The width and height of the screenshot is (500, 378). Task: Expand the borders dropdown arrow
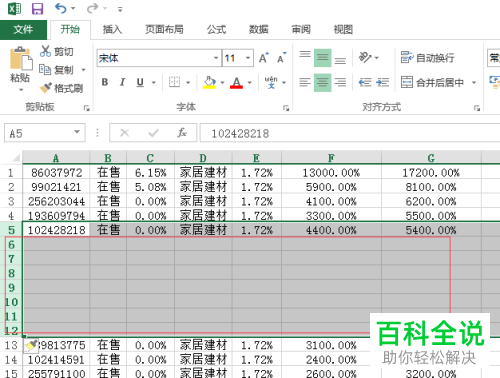point(188,82)
